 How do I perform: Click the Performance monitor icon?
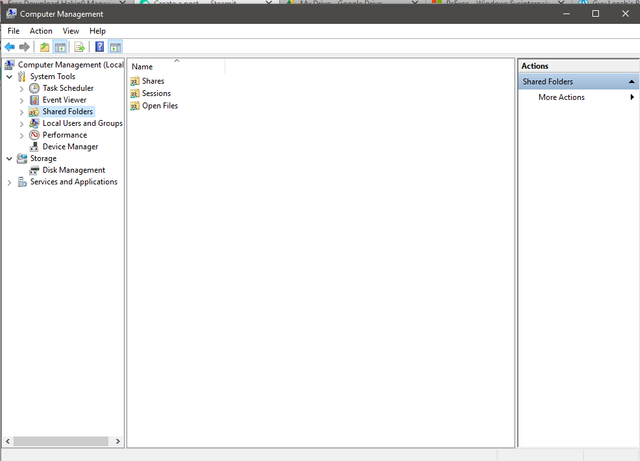pos(34,135)
